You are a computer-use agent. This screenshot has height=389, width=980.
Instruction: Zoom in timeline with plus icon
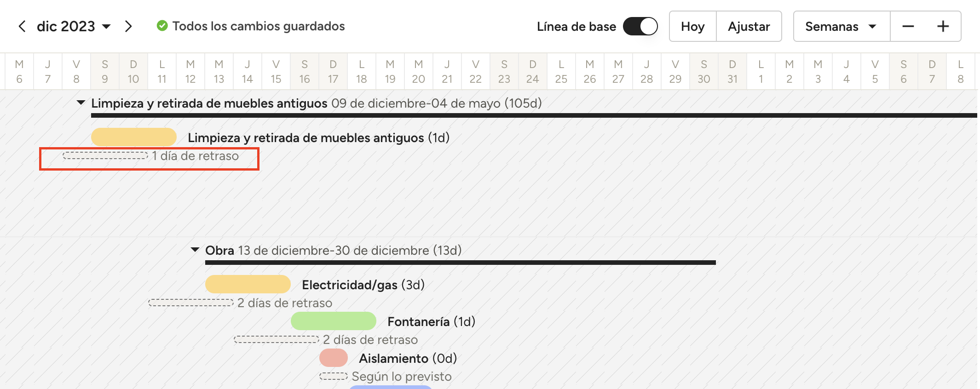coord(943,26)
